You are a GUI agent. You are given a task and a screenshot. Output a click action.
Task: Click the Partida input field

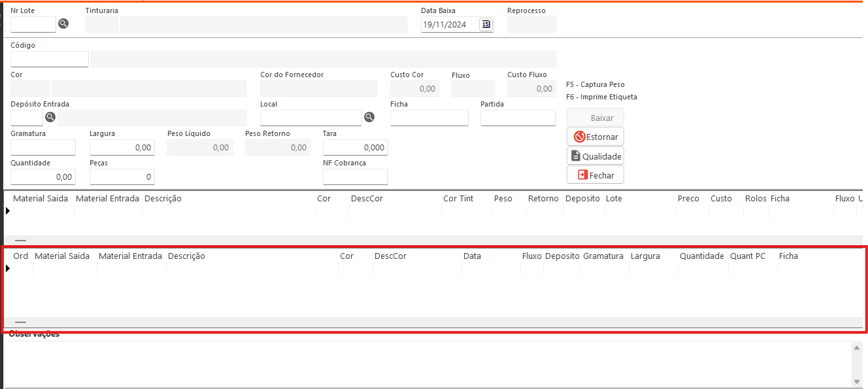(518, 118)
